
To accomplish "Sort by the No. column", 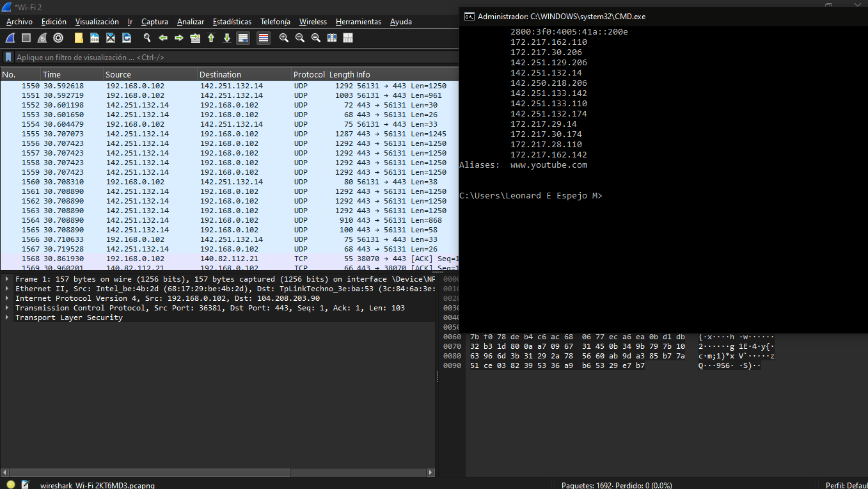I will coord(20,74).
